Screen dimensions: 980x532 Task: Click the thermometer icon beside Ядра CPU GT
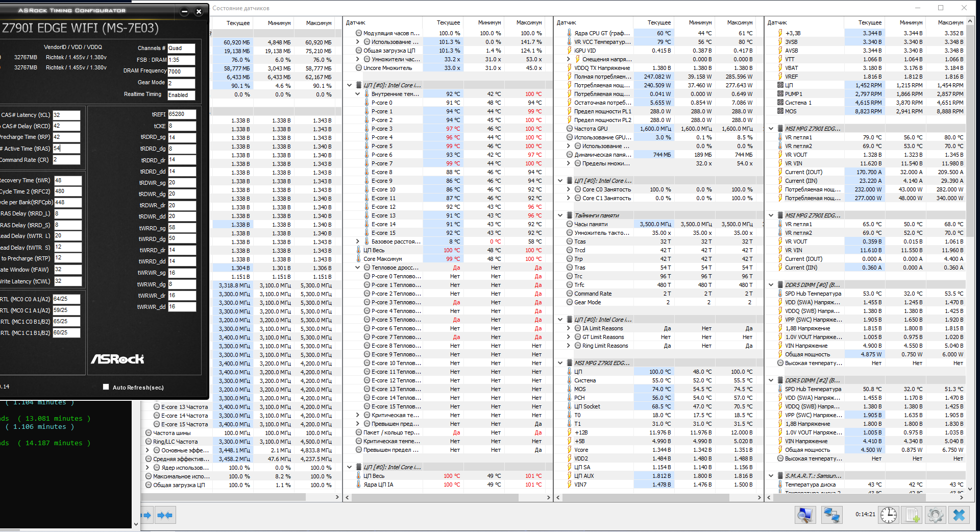click(570, 33)
